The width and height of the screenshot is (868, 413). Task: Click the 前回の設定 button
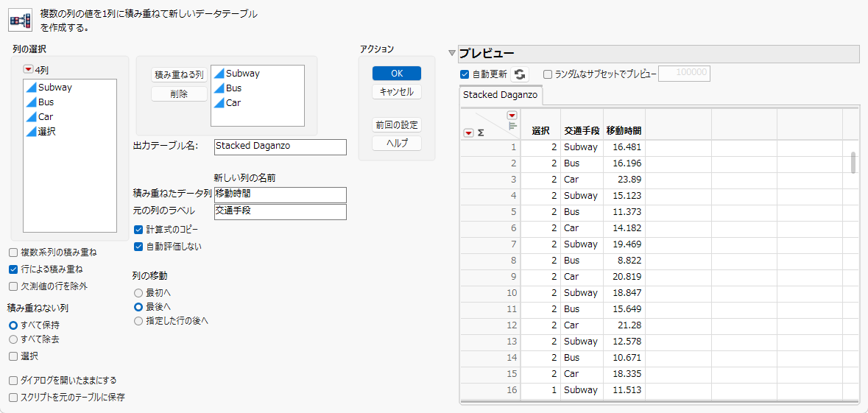[x=397, y=124]
